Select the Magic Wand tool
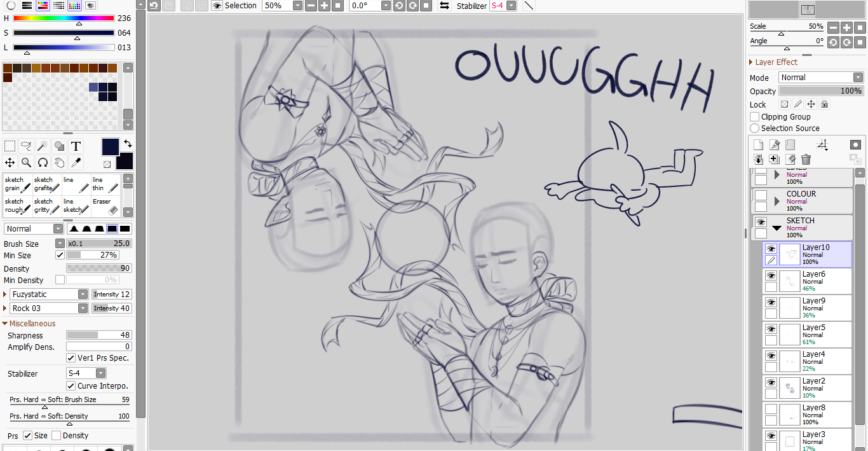868x451 pixels. point(43,146)
